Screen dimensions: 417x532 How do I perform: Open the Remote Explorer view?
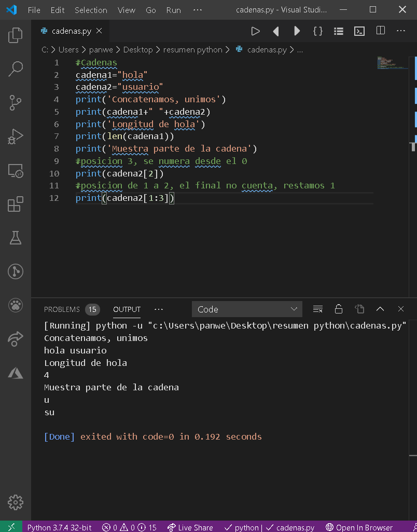(x=15, y=171)
